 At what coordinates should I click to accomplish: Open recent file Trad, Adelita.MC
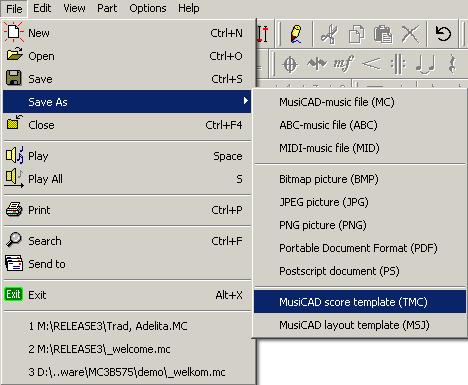tap(127, 326)
